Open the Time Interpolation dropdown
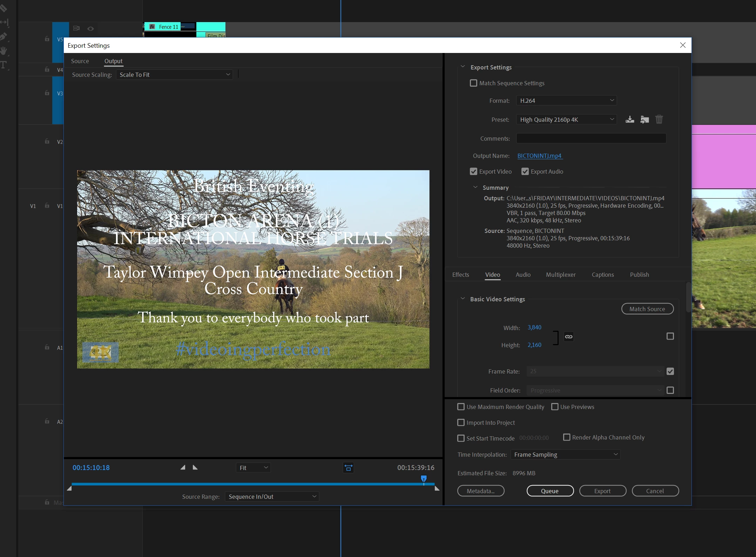The height and width of the screenshot is (557, 756). pos(565,455)
